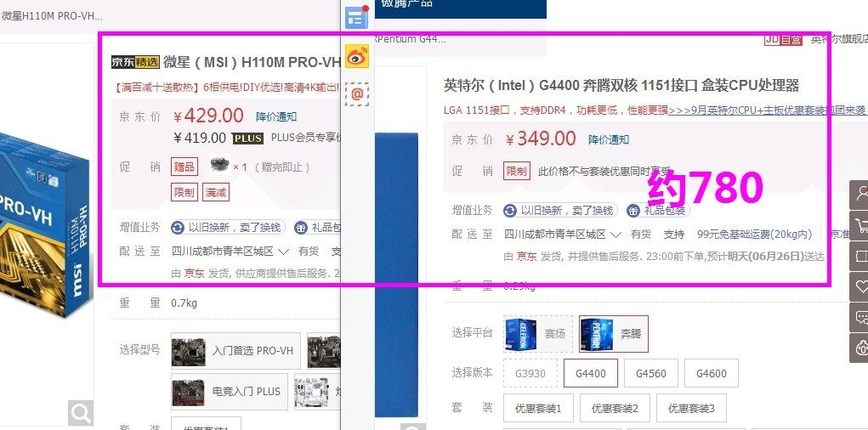This screenshot has width=868, height=430.
Task: Click the 满减 promotion tag
Action: click(216, 192)
